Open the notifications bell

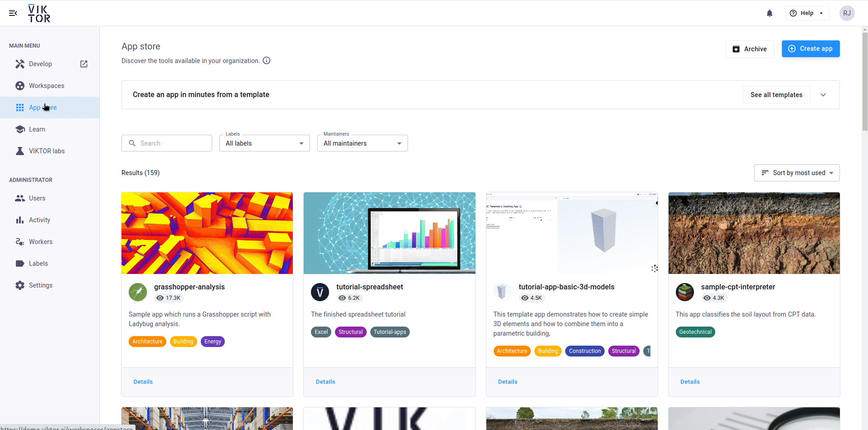769,13
